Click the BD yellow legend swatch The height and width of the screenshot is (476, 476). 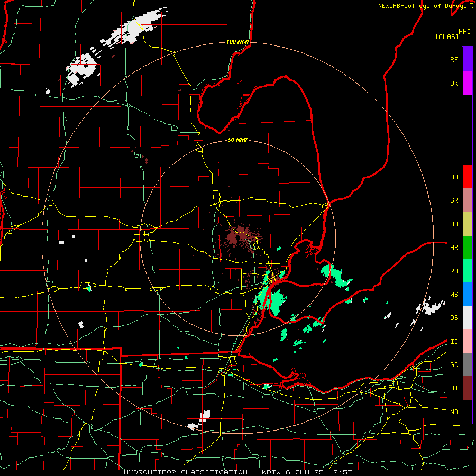point(467,224)
